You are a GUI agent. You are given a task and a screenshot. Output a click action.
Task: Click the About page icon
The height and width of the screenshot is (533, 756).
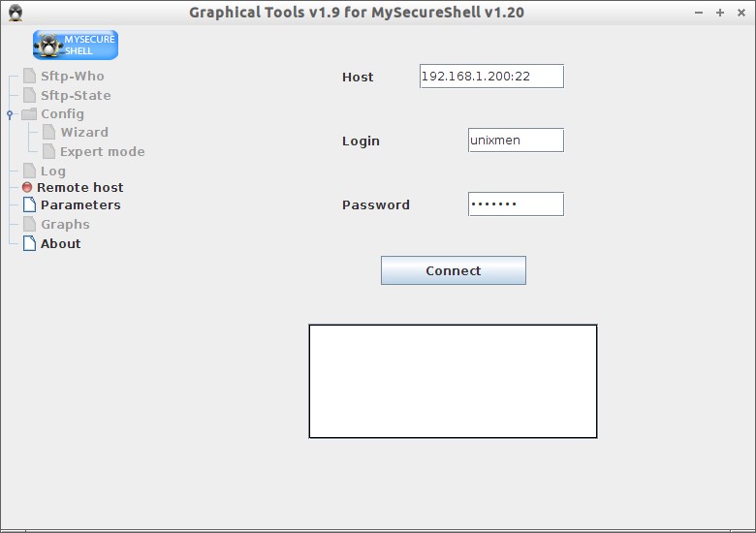tap(29, 243)
